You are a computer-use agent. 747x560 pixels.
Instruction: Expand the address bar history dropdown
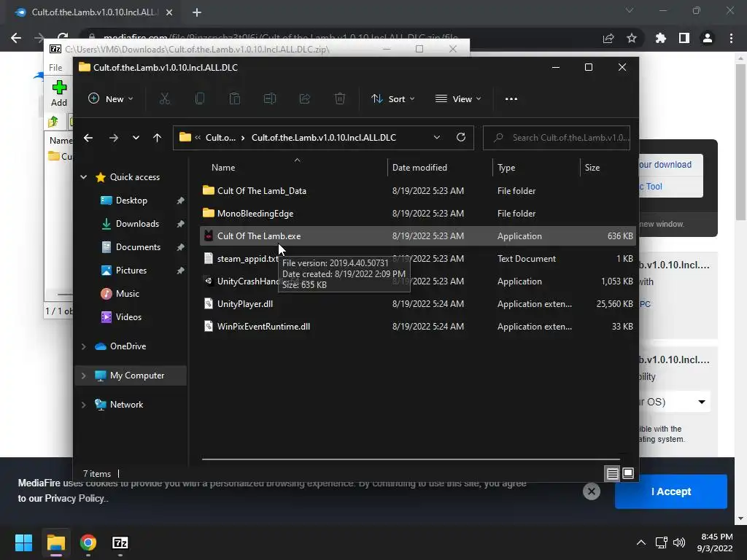pyautogui.click(x=437, y=137)
